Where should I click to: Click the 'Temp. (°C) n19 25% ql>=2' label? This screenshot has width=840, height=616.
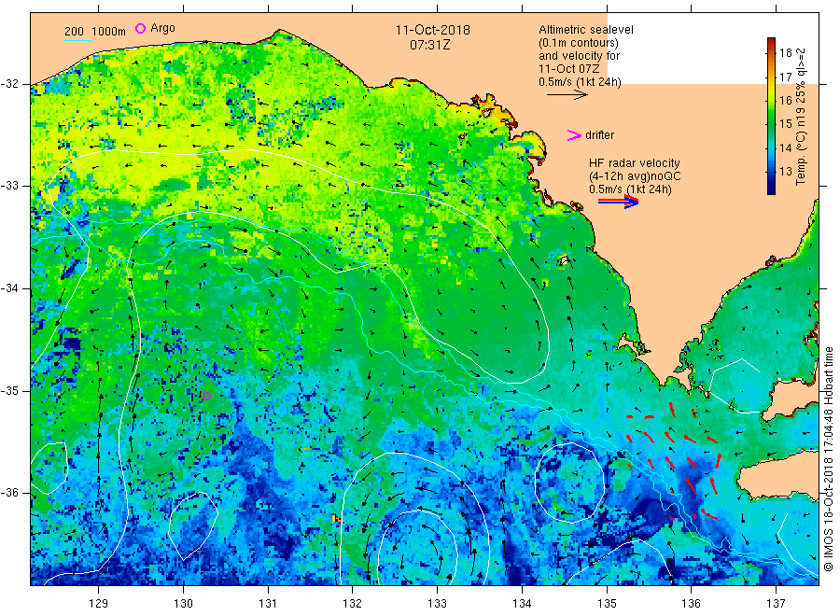point(801,117)
